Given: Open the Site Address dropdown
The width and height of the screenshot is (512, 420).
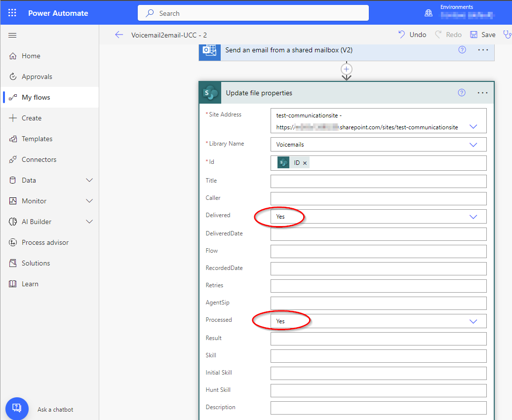Looking at the screenshot, I should (x=473, y=127).
